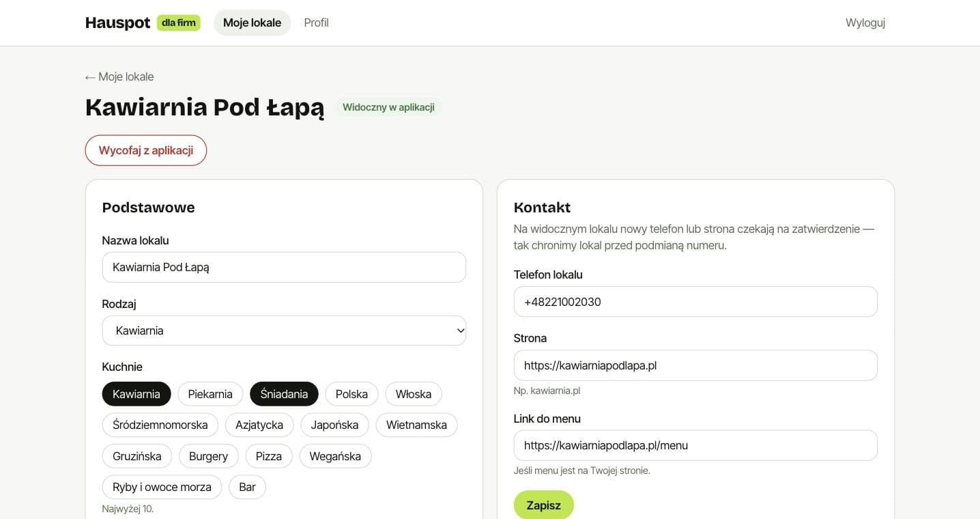Screen dimensions: 980x519
Task: Click the Link do menu field
Action: pyautogui.click(x=695, y=445)
